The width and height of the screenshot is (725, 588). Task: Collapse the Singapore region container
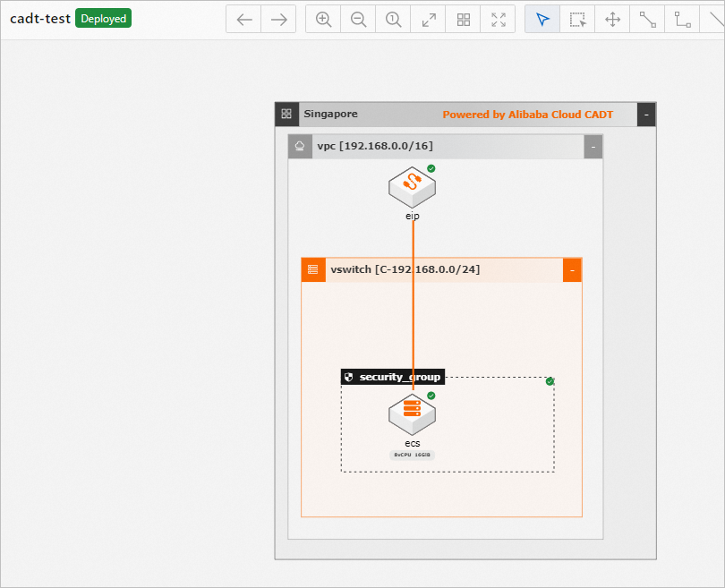646,115
